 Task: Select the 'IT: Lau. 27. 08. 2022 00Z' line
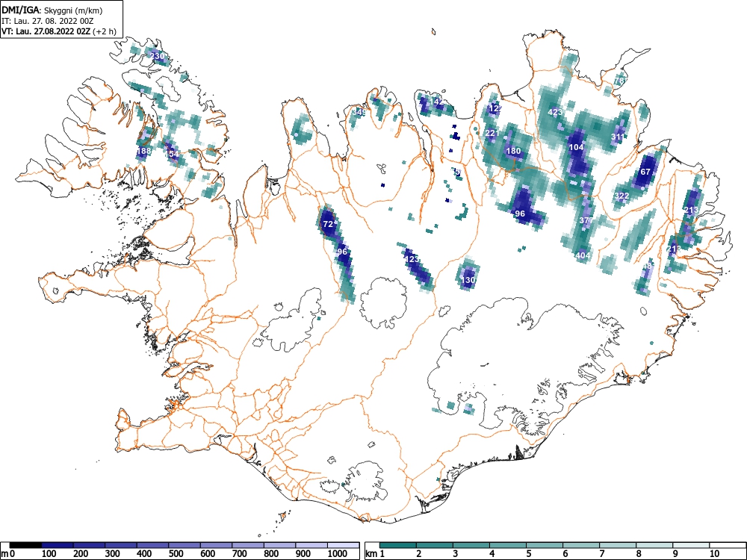[47, 21]
